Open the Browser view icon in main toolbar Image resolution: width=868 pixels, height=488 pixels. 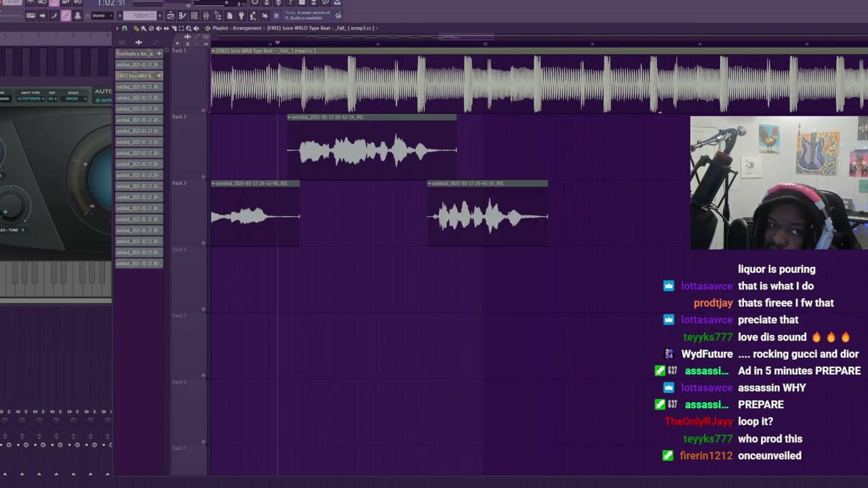click(218, 16)
